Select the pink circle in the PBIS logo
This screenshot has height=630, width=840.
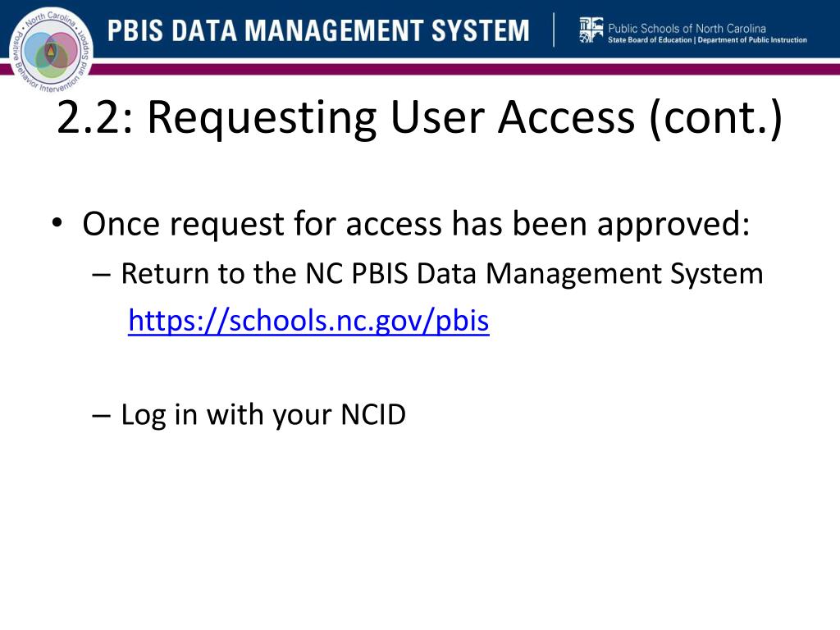64,49
